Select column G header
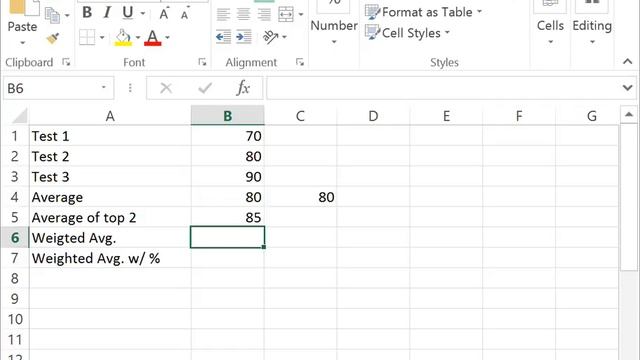The image size is (640, 360). tap(591, 116)
